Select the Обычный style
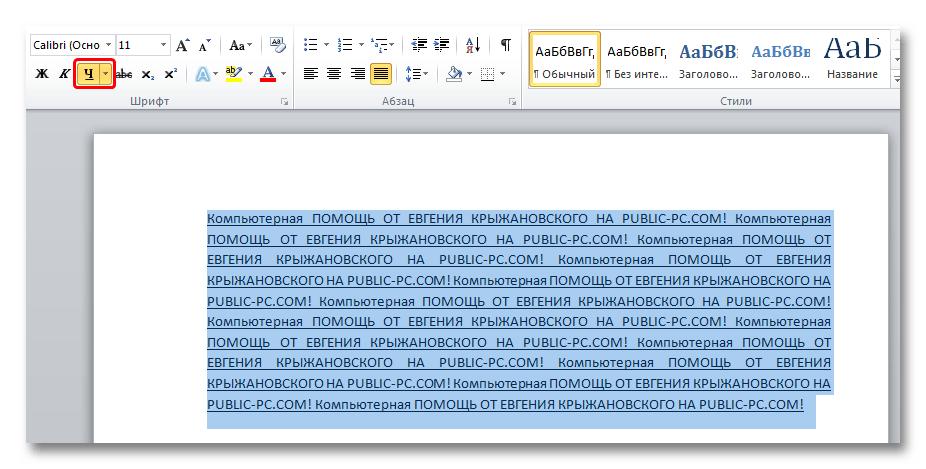Viewport: 926px width, 469px height. point(565,60)
